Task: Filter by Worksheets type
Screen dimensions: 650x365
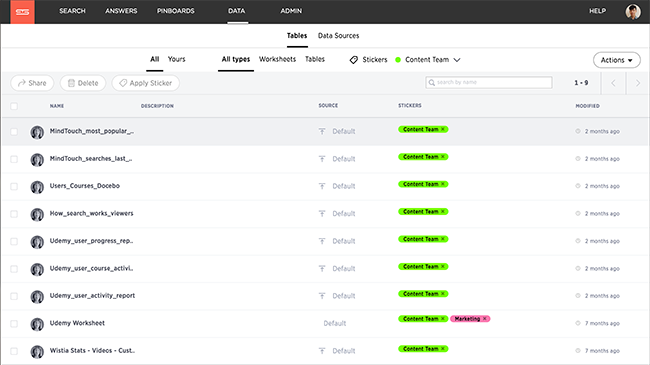Action: (277, 59)
